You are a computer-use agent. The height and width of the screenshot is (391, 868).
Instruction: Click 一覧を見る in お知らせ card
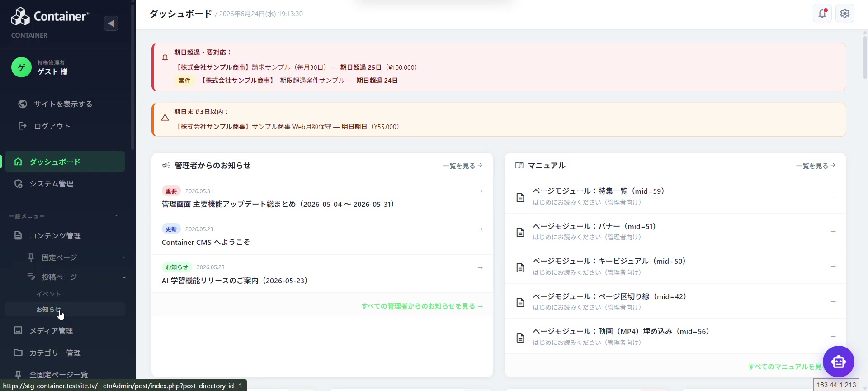click(462, 166)
